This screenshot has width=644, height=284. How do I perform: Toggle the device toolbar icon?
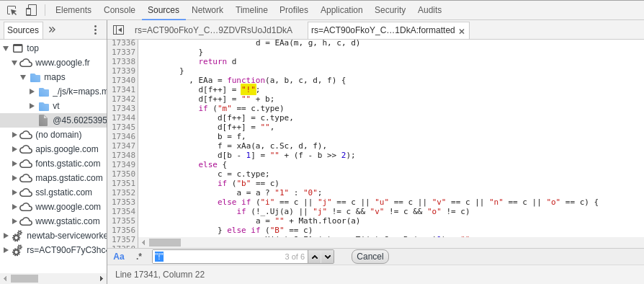tap(31, 10)
